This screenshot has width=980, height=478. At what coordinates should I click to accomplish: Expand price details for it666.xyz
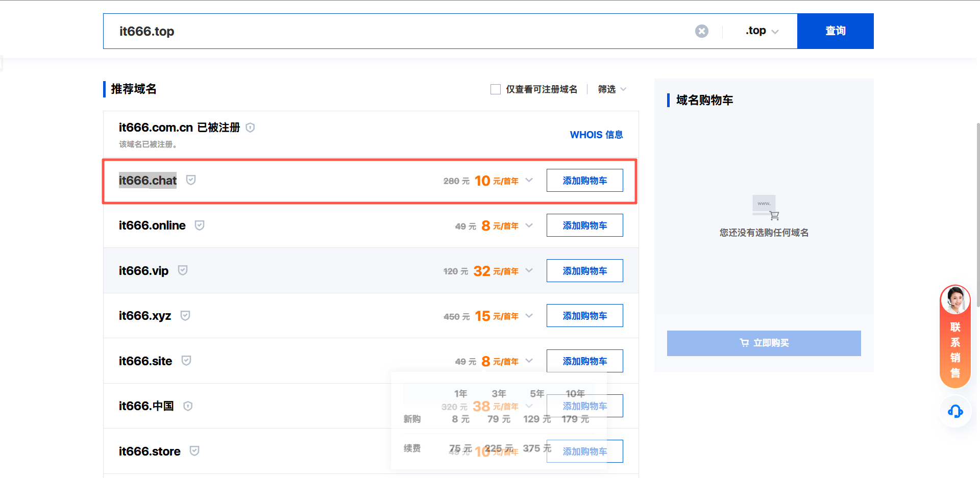[x=529, y=315]
